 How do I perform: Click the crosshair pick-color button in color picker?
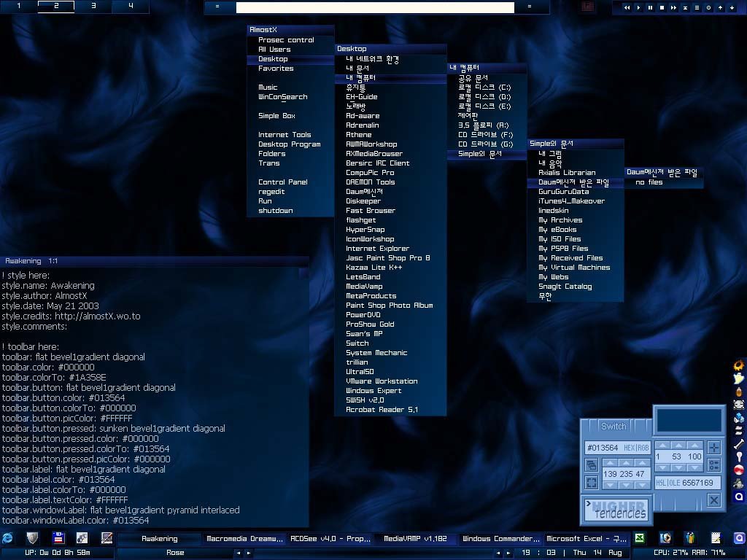tap(713, 448)
